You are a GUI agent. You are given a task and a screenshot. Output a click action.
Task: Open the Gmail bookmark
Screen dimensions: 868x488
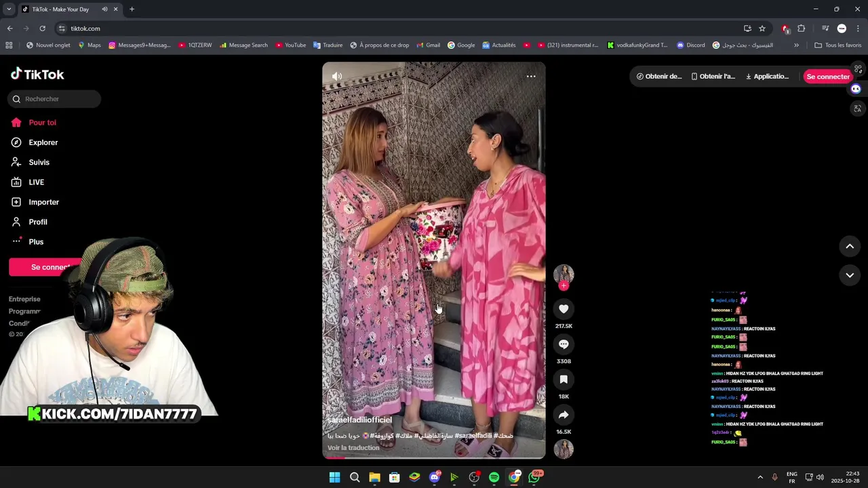click(x=428, y=45)
